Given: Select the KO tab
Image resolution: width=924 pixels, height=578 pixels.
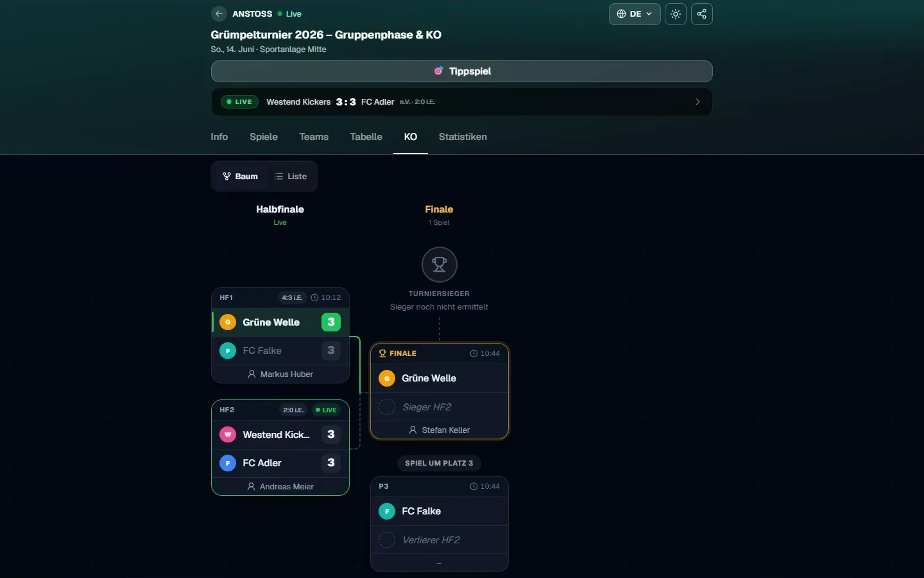Looking at the screenshot, I should click(x=411, y=137).
